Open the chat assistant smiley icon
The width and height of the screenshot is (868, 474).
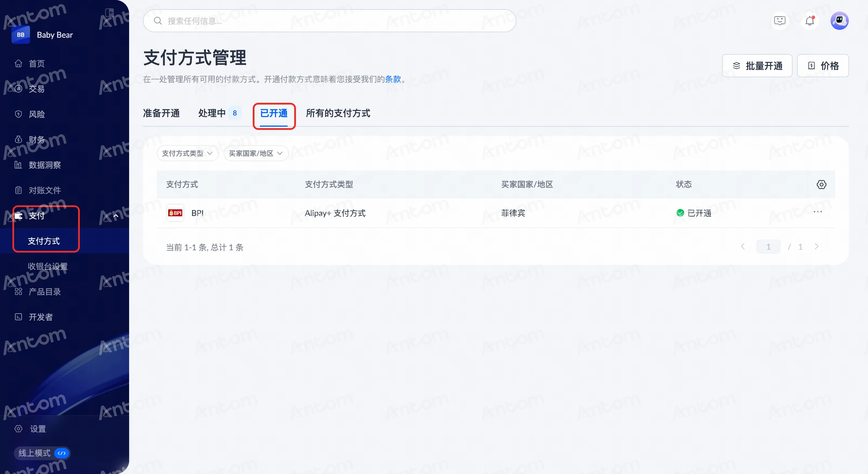[779, 21]
